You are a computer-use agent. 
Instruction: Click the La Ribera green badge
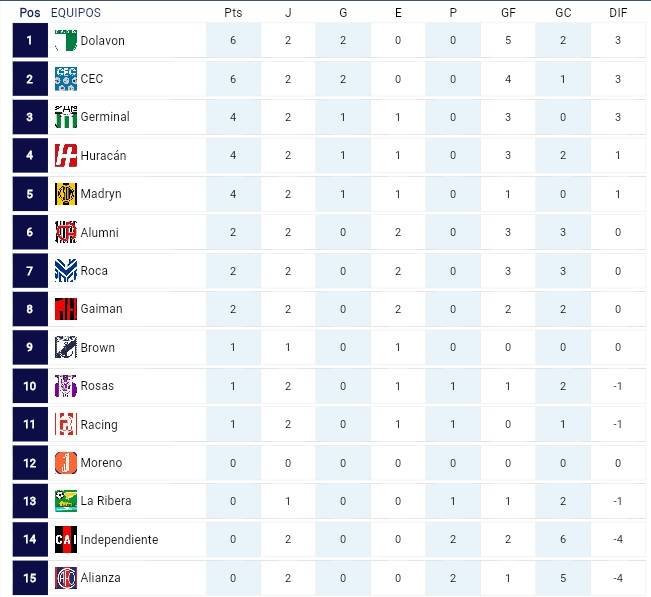tap(66, 501)
